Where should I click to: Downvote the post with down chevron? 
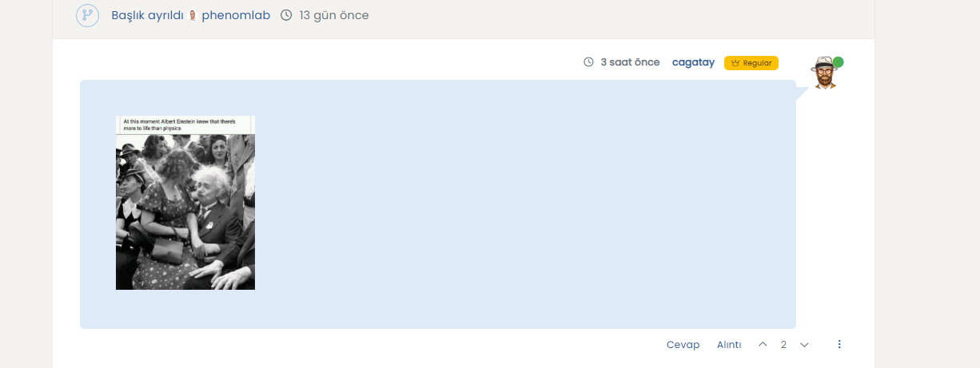tap(804, 344)
